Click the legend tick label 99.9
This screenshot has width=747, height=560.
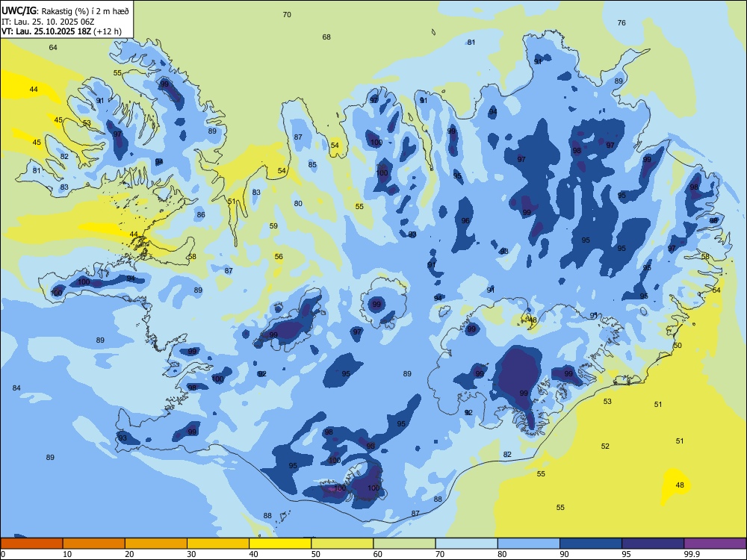click(x=692, y=554)
